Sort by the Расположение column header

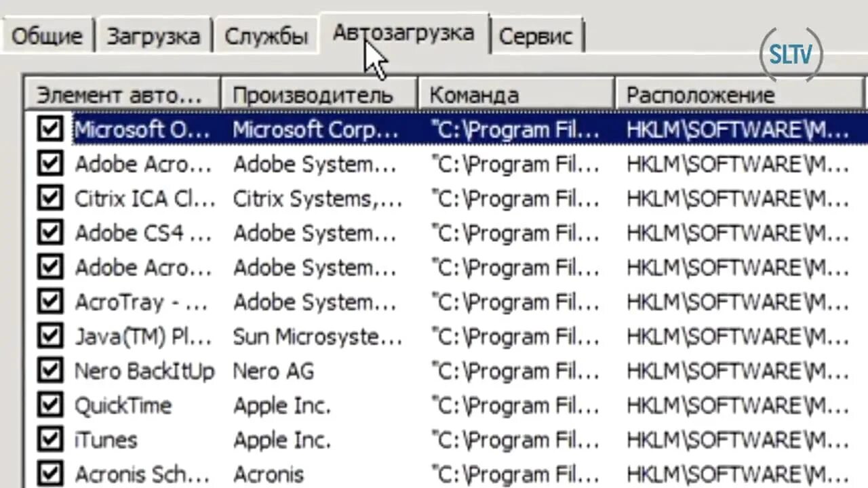point(741,94)
